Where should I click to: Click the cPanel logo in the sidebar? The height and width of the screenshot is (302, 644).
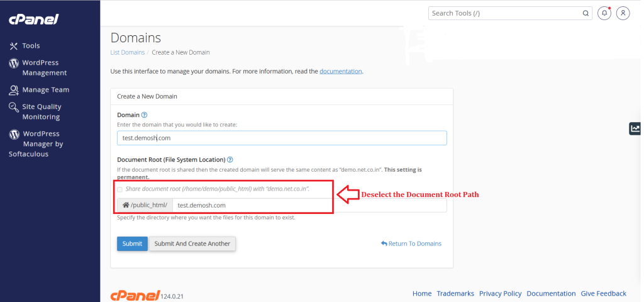coord(34,20)
